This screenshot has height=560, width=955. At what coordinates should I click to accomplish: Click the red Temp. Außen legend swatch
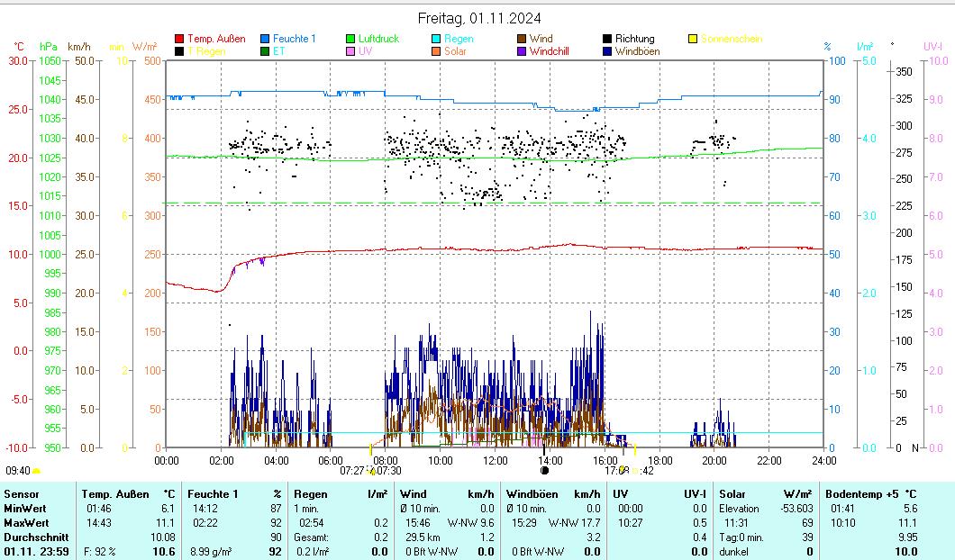point(179,39)
